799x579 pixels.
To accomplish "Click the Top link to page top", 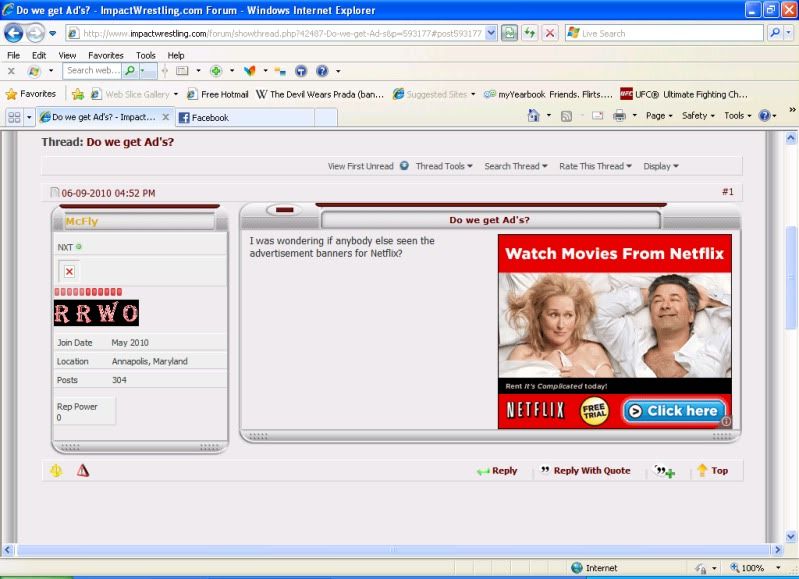I will pos(712,470).
